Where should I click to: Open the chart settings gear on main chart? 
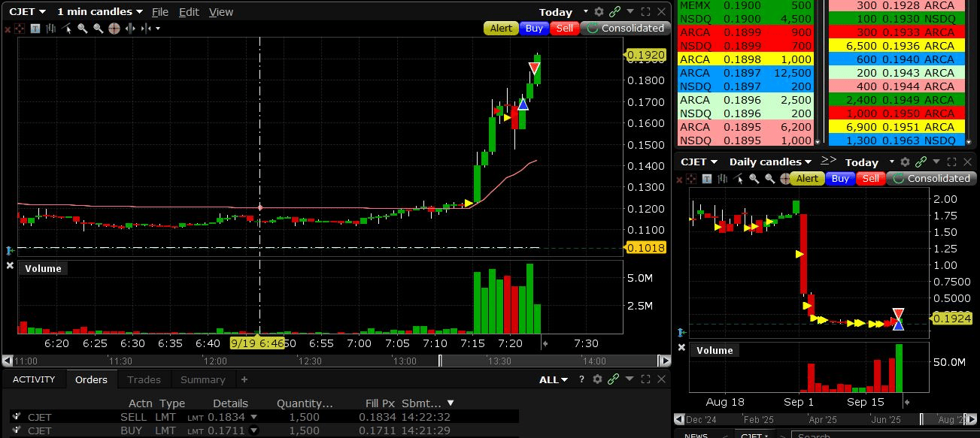tap(599, 12)
